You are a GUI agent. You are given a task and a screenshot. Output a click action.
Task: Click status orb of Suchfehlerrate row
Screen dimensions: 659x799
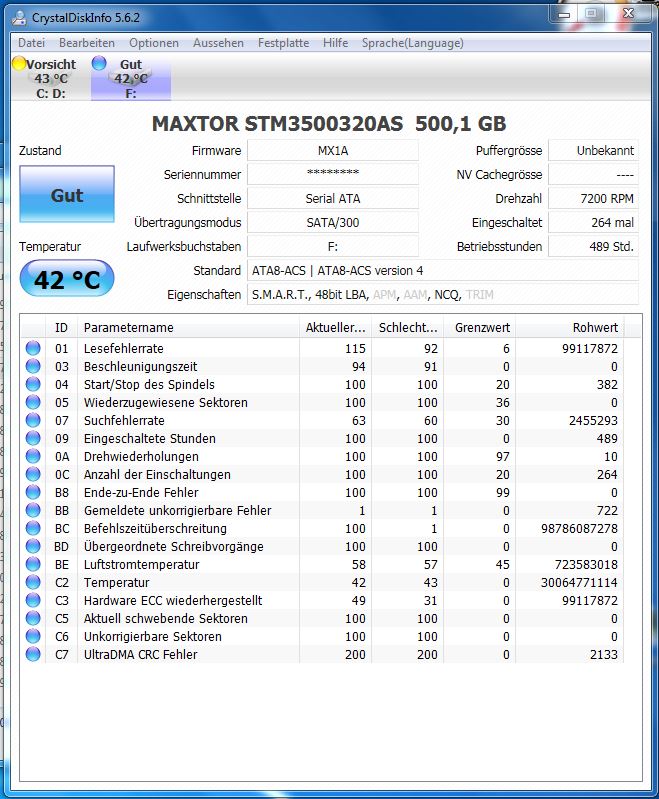pyautogui.click(x=33, y=420)
